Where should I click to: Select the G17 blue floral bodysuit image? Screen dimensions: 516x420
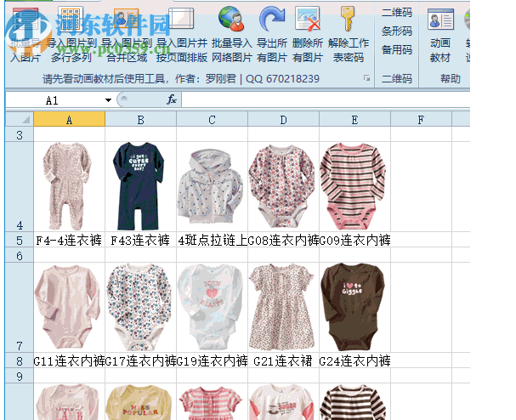click(x=139, y=307)
